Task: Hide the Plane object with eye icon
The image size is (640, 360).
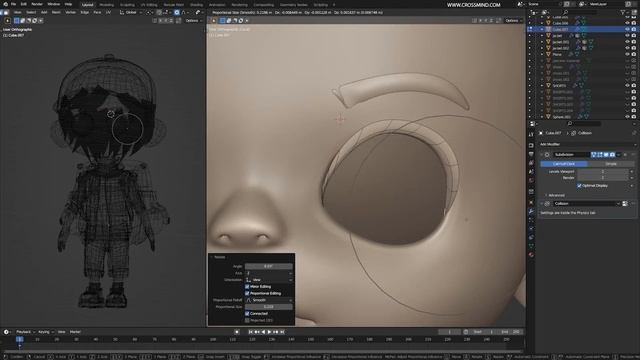Action: pyautogui.click(x=627, y=54)
